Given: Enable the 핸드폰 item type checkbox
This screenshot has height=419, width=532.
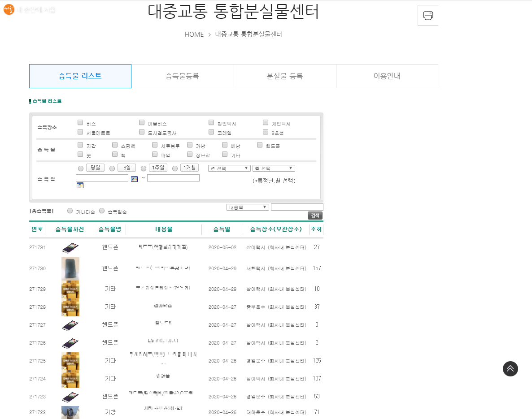Looking at the screenshot, I should pyautogui.click(x=260, y=145).
